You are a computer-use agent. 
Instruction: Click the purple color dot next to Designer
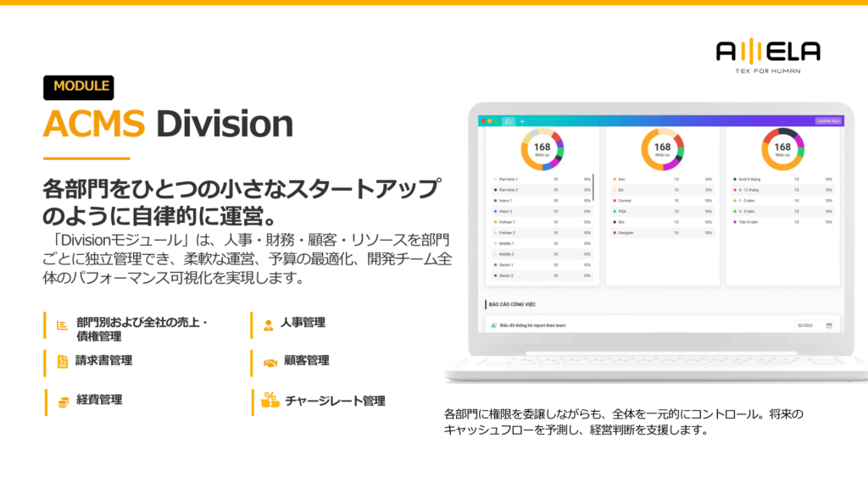(x=614, y=232)
